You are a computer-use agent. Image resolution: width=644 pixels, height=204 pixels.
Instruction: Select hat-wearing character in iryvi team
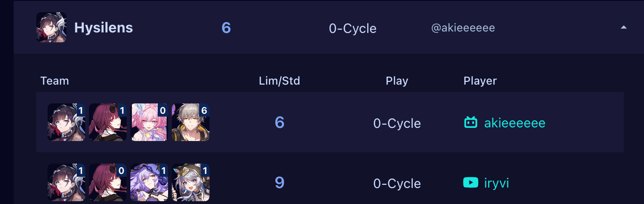coord(190,182)
